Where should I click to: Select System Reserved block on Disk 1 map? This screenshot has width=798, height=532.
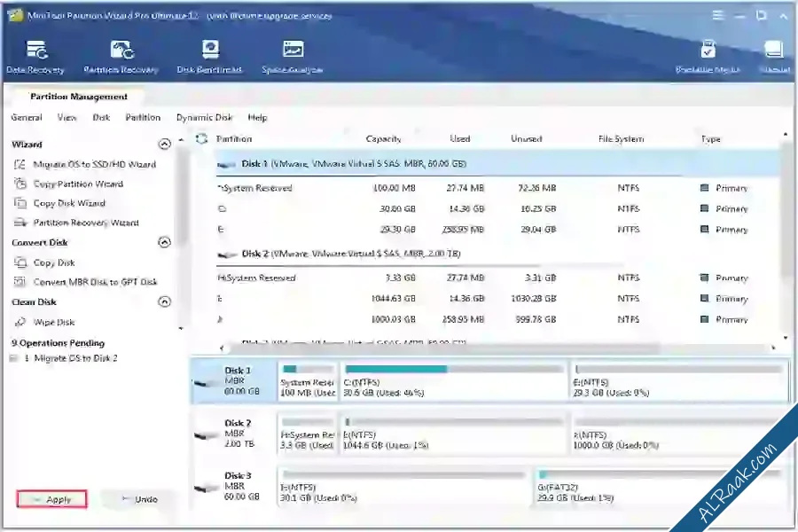point(308,381)
